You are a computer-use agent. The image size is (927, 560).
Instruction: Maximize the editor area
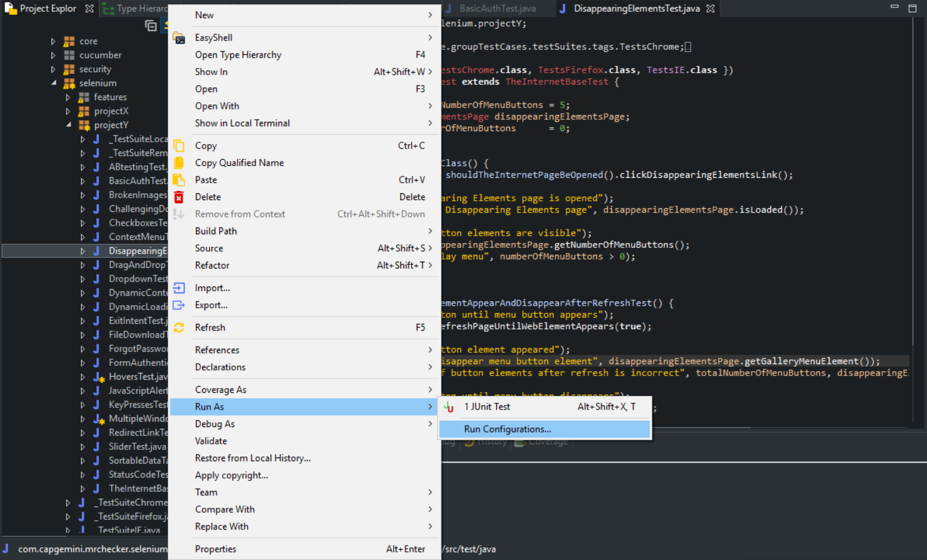pyautogui.click(x=912, y=8)
